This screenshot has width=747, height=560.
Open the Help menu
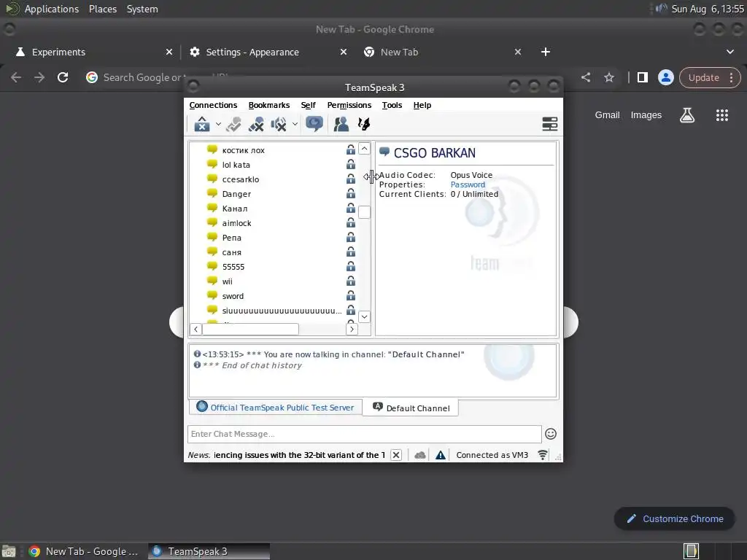[x=422, y=105]
